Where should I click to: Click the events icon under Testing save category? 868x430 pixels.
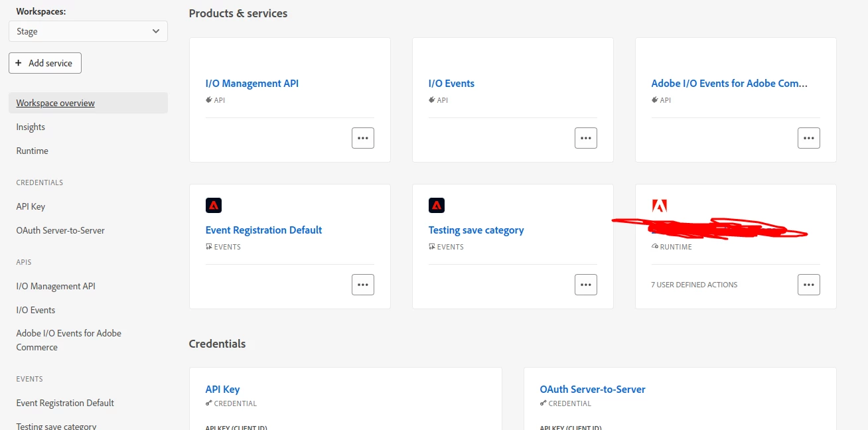[432, 247]
